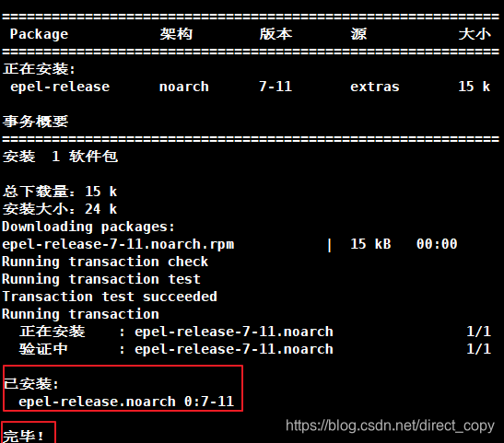Click the '00:00' download time
Viewport: 504px width, 443px height.
coord(437,244)
